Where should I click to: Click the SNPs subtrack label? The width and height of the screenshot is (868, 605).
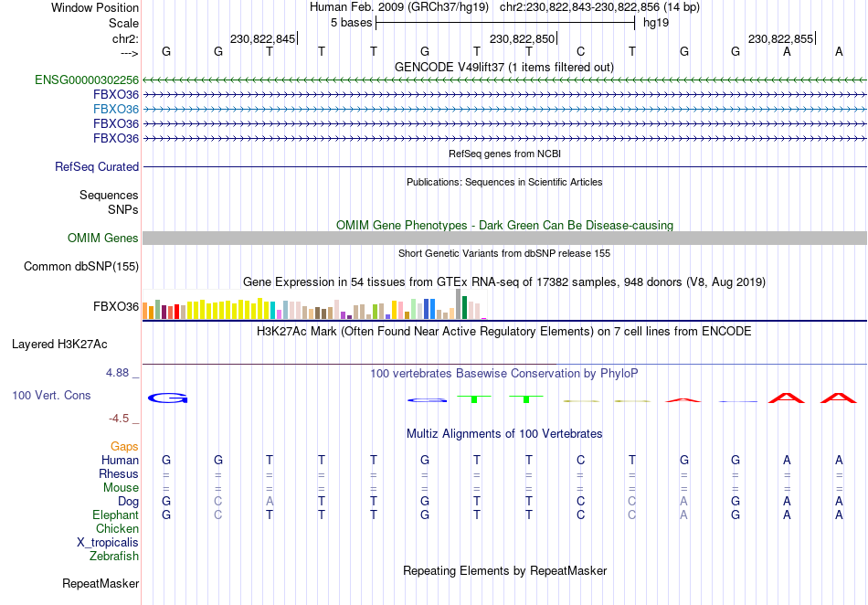[123, 210]
